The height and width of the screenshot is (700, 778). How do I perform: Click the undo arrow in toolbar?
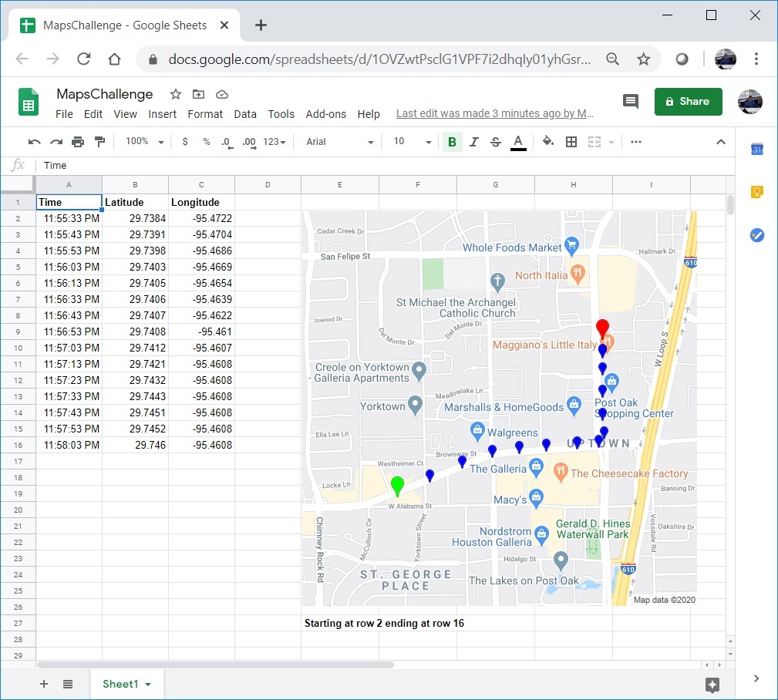click(x=34, y=142)
